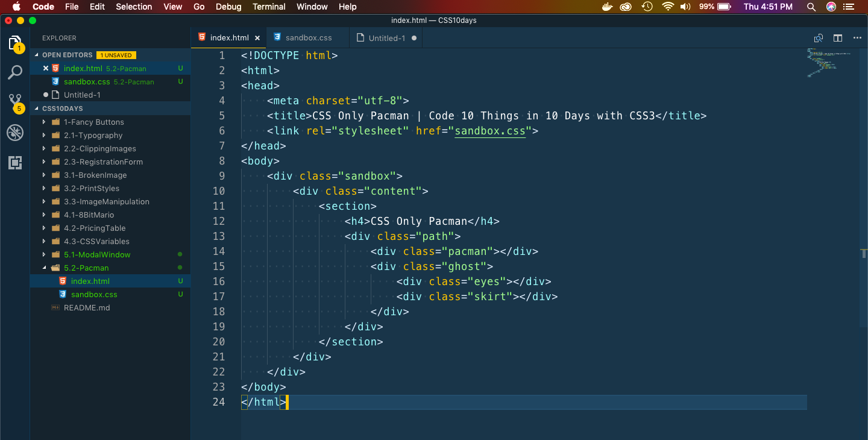Click the Docker whale icon in menu bar
The image size is (868, 440).
607,7
